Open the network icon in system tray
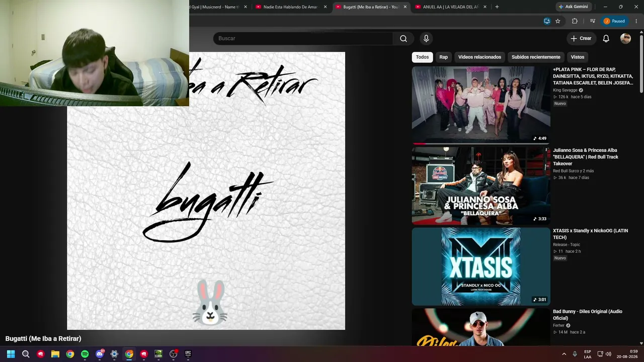 (600, 354)
